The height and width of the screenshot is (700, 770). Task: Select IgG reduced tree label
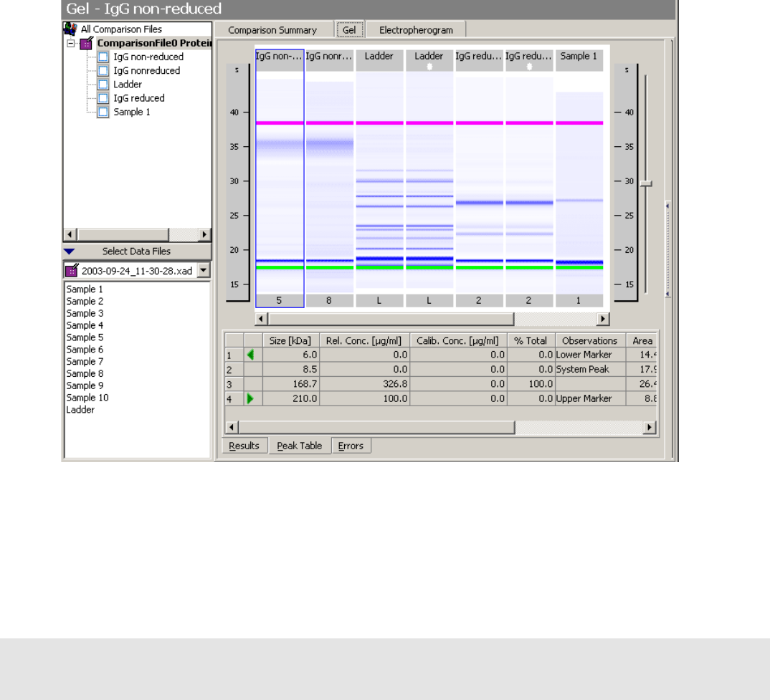tap(139, 98)
